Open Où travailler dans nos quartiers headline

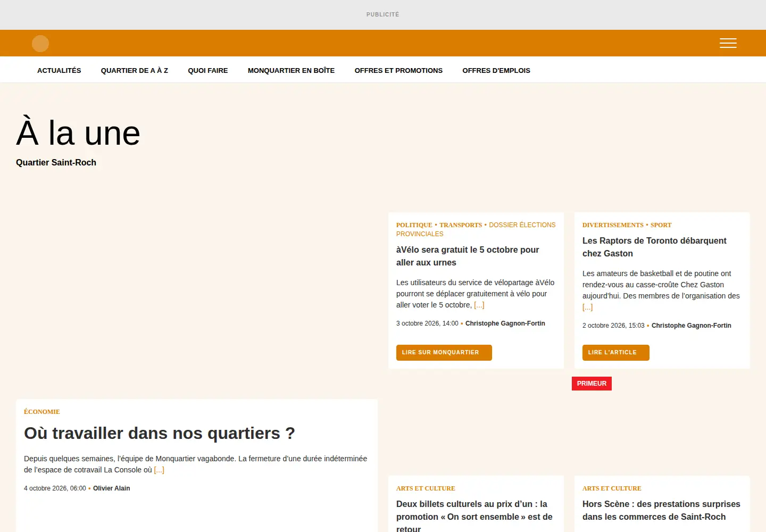[160, 433]
